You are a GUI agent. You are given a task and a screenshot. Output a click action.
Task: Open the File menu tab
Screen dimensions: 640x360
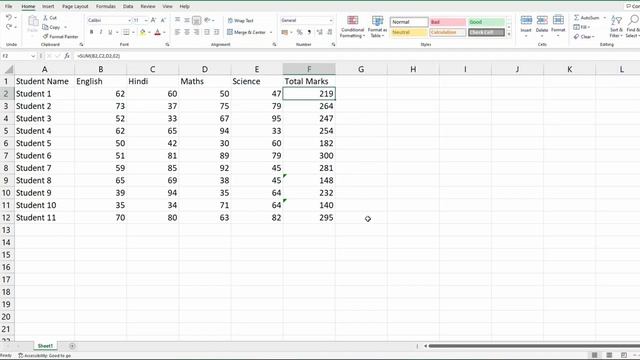click(x=9, y=7)
